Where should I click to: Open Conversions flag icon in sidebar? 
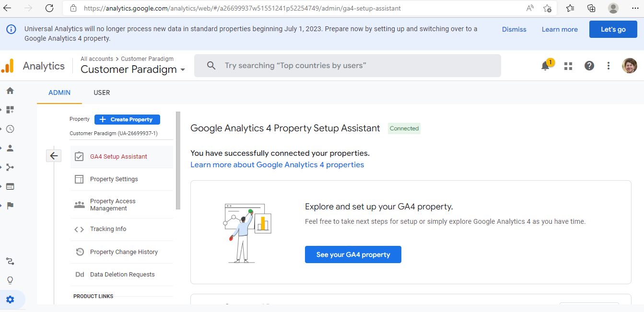10,206
